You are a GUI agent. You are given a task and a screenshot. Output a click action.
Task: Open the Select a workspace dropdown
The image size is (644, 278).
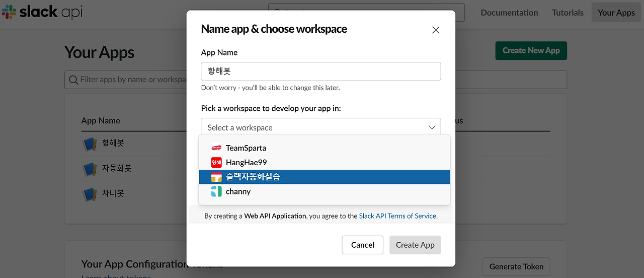click(321, 127)
